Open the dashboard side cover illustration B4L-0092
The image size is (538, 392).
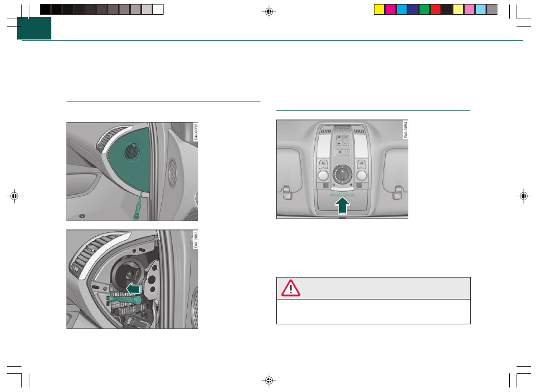(x=132, y=171)
